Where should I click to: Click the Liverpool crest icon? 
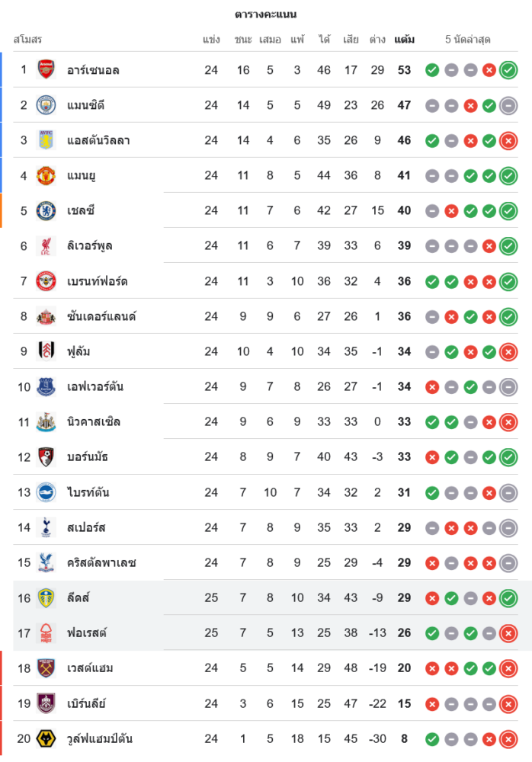point(46,245)
